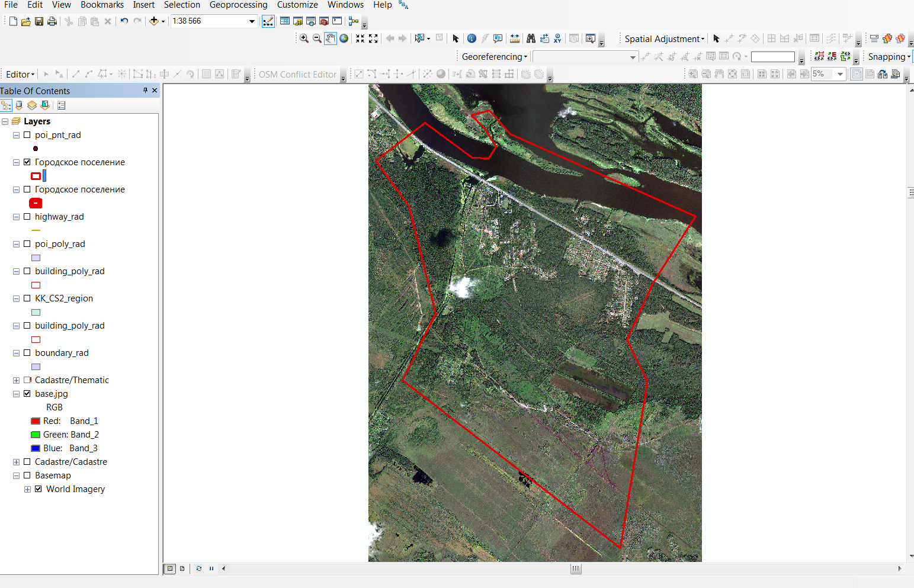
Task: Switch to List By Source view
Action: (19, 105)
